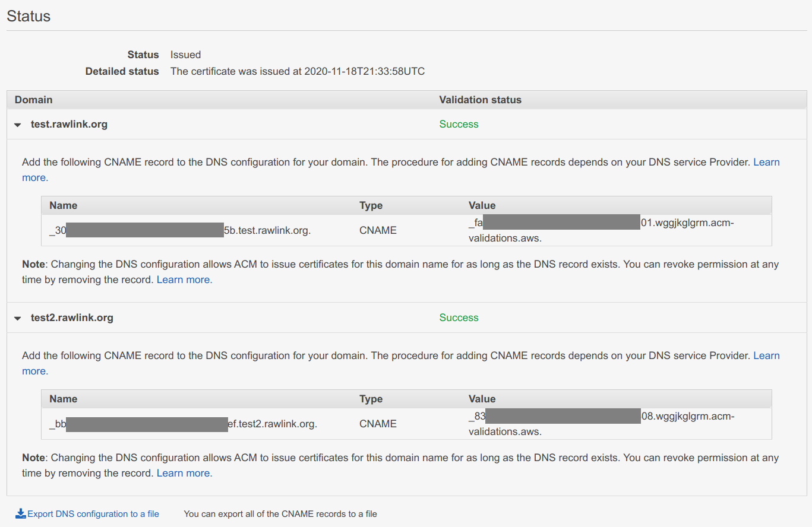The height and width of the screenshot is (527, 812).
Task: Click CNAME name ending ef.test2.rawlink.org.
Action: 183,424
